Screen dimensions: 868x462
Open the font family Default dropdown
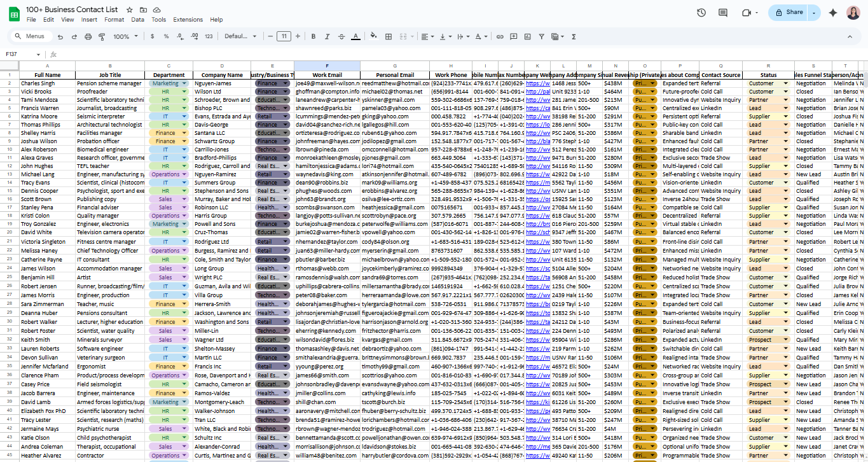click(x=241, y=37)
